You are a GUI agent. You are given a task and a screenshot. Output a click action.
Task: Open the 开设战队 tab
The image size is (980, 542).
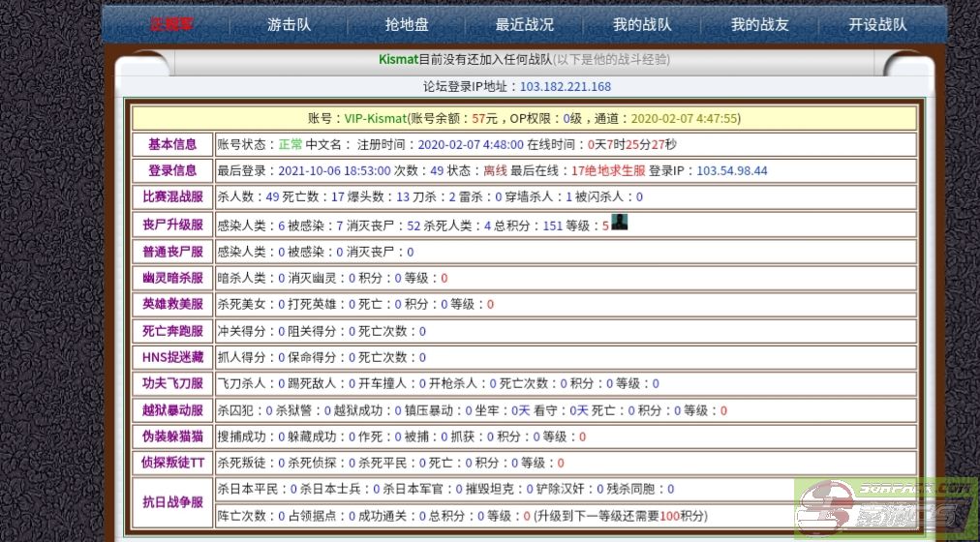pyautogui.click(x=877, y=24)
